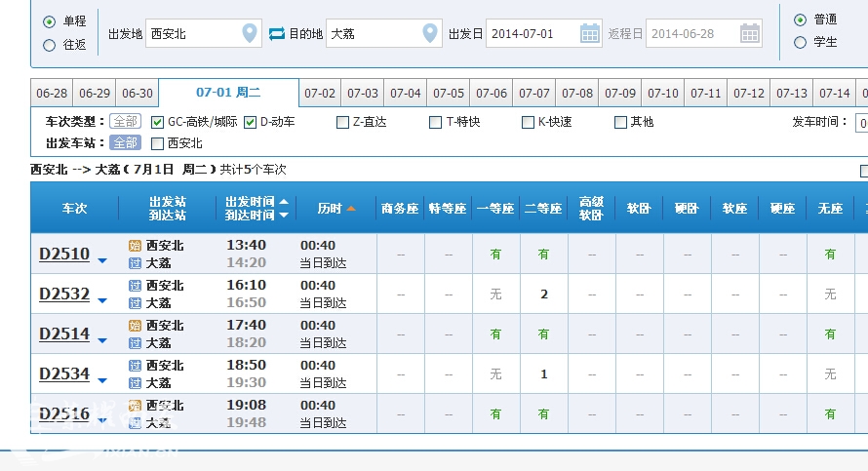The height and width of the screenshot is (471, 868).
Task: Expand stops dropdown arrow for D2516
Action: (x=102, y=420)
